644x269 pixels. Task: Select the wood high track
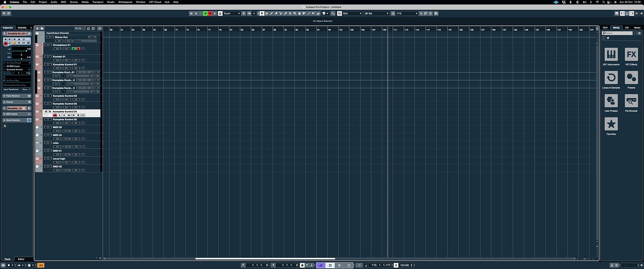pyautogui.click(x=59, y=159)
